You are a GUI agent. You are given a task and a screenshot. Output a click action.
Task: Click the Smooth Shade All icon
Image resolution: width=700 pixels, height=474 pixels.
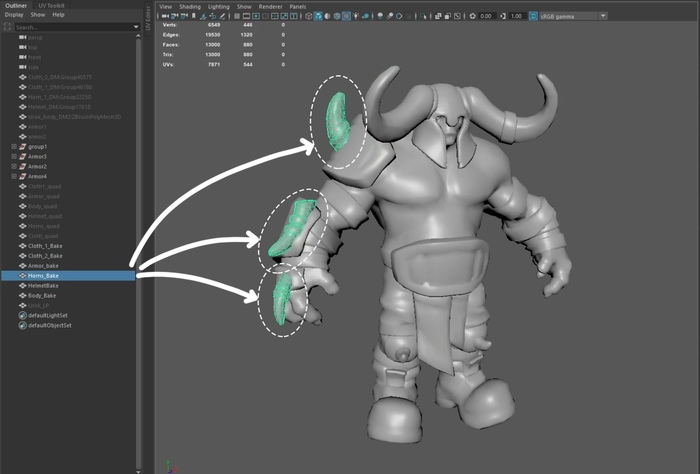pos(318,16)
